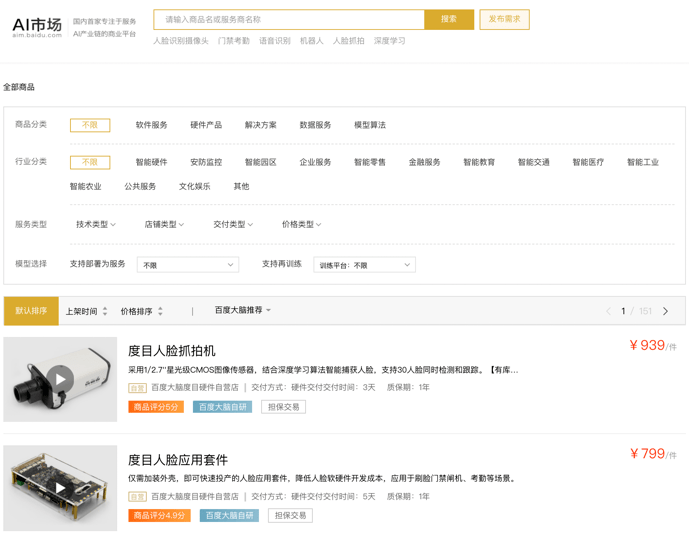The width and height of the screenshot is (689, 541).
Task: Select 不限 in 商品分类 row
Action: 90,125
